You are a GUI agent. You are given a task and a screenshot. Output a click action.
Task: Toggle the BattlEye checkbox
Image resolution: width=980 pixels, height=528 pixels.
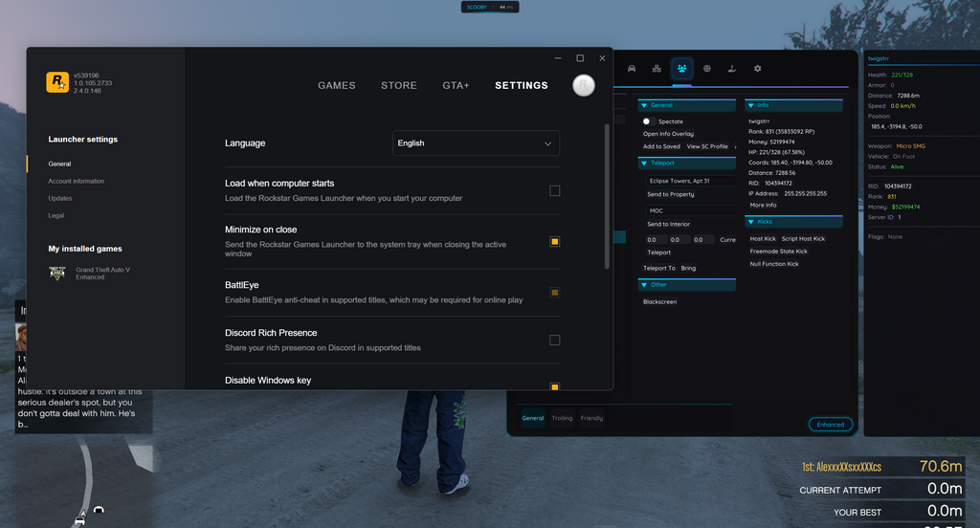[x=554, y=293]
